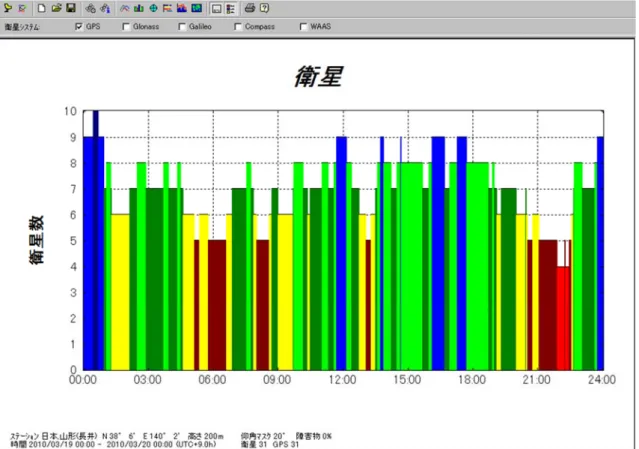The width and height of the screenshot is (639, 449).
Task: Toggle the pane display toolbar icon
Action: click(x=216, y=8)
